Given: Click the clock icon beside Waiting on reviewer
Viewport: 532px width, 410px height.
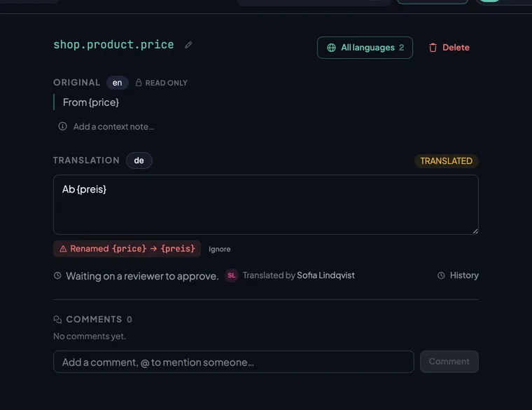Looking at the screenshot, I should point(57,275).
